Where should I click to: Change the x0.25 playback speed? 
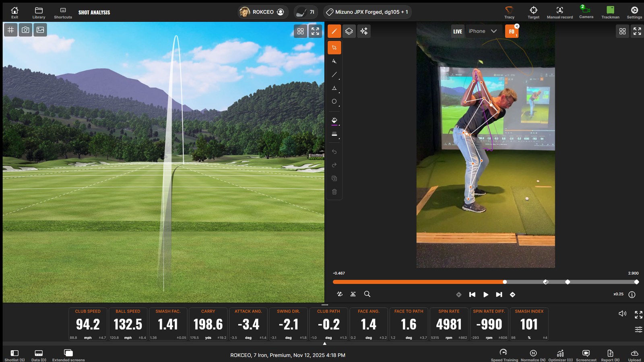pos(618,294)
